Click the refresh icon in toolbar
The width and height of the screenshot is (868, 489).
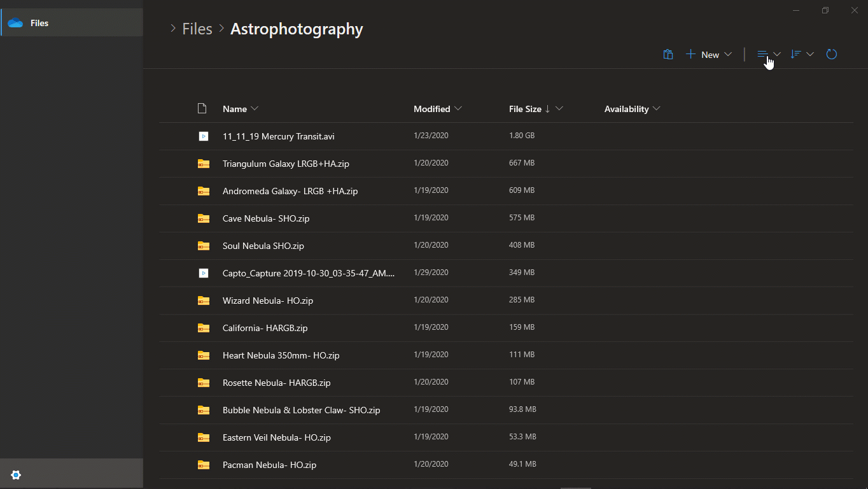point(831,55)
